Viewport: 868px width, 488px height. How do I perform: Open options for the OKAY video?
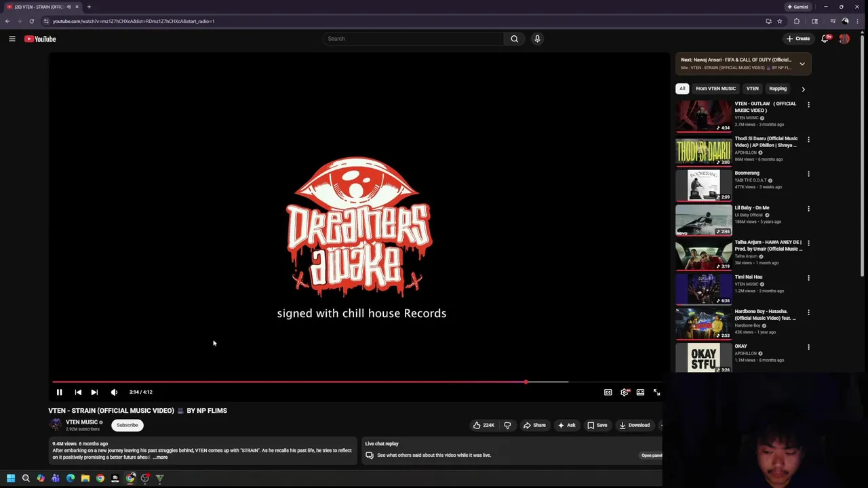(808, 347)
